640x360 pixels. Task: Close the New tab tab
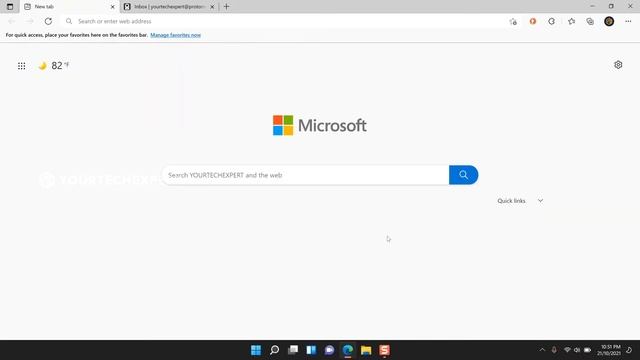coord(113,7)
